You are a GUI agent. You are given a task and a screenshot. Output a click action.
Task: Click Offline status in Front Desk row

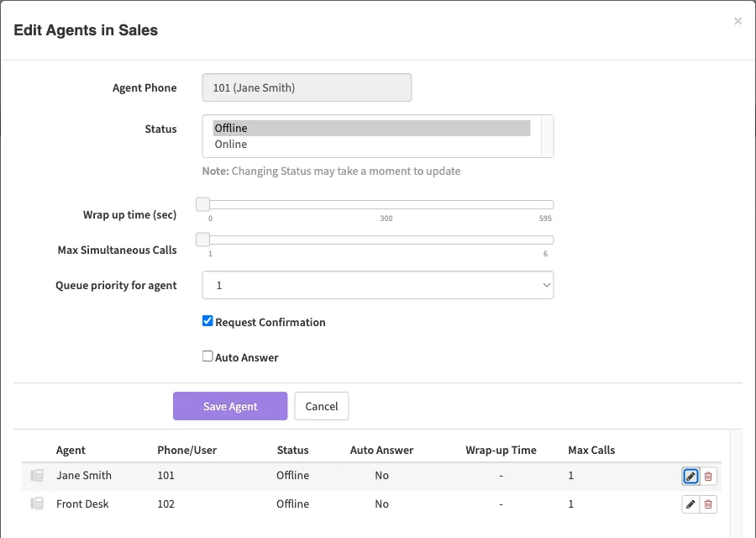point(292,504)
